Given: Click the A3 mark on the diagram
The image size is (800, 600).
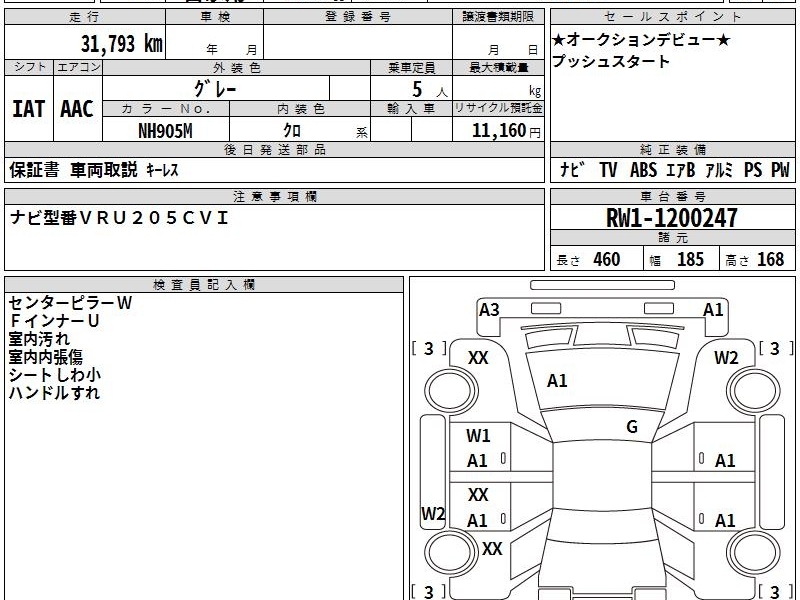Looking at the screenshot, I should tap(489, 310).
